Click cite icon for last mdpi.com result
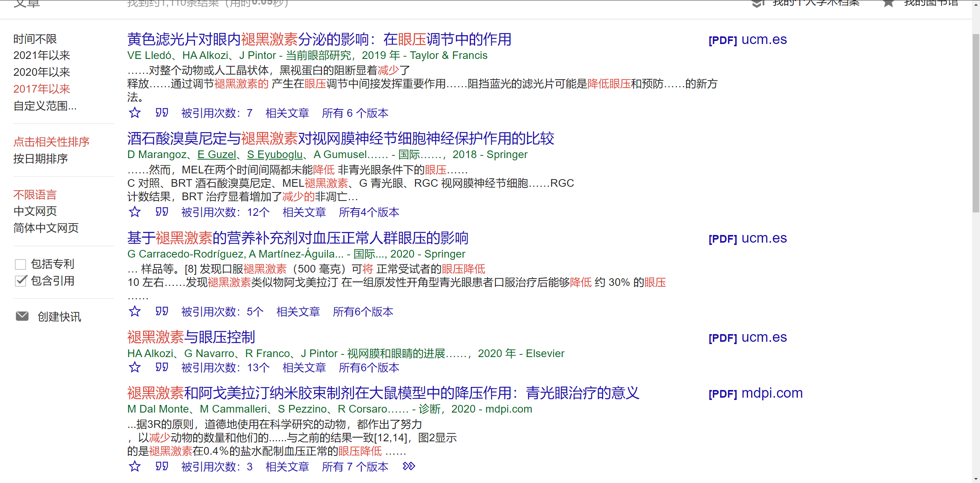This screenshot has height=483, width=980. 162,466
